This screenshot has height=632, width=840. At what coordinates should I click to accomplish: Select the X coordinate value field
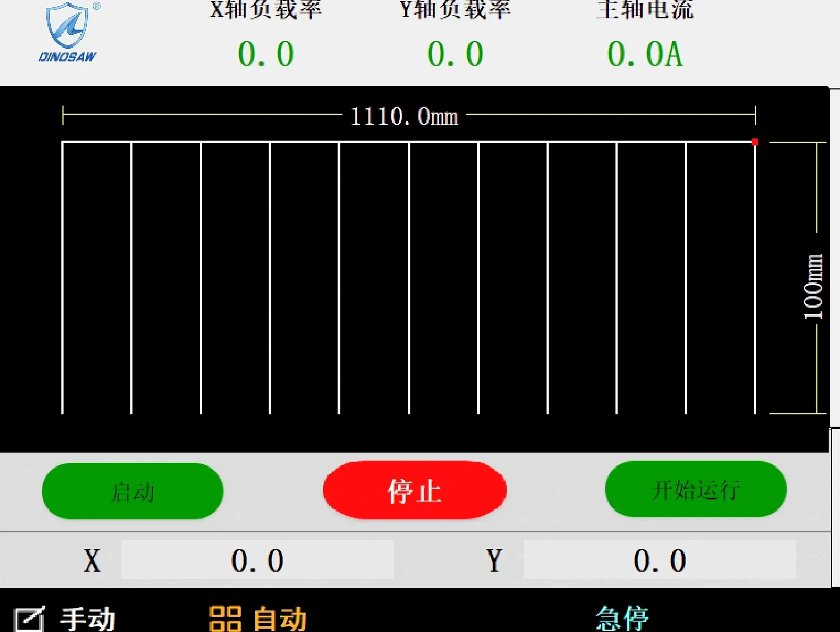257,560
